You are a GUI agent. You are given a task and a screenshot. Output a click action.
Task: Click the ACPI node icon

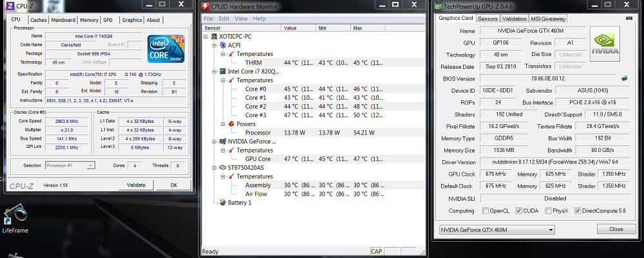pyautogui.click(x=223, y=45)
